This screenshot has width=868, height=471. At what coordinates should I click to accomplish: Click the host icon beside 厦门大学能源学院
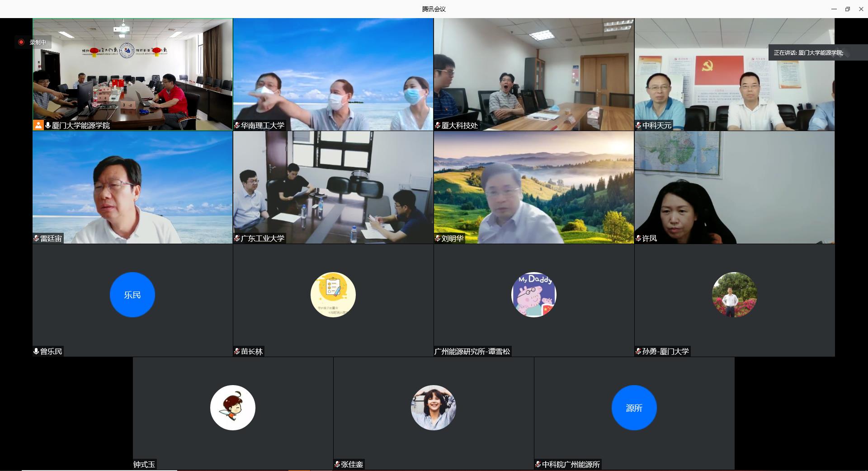click(38, 125)
